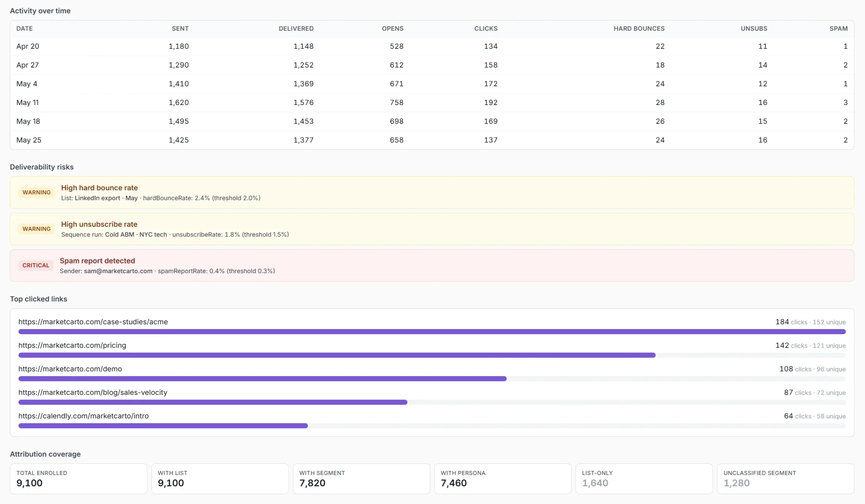Click the CRITICAL badge
865x504 pixels.
click(36, 266)
